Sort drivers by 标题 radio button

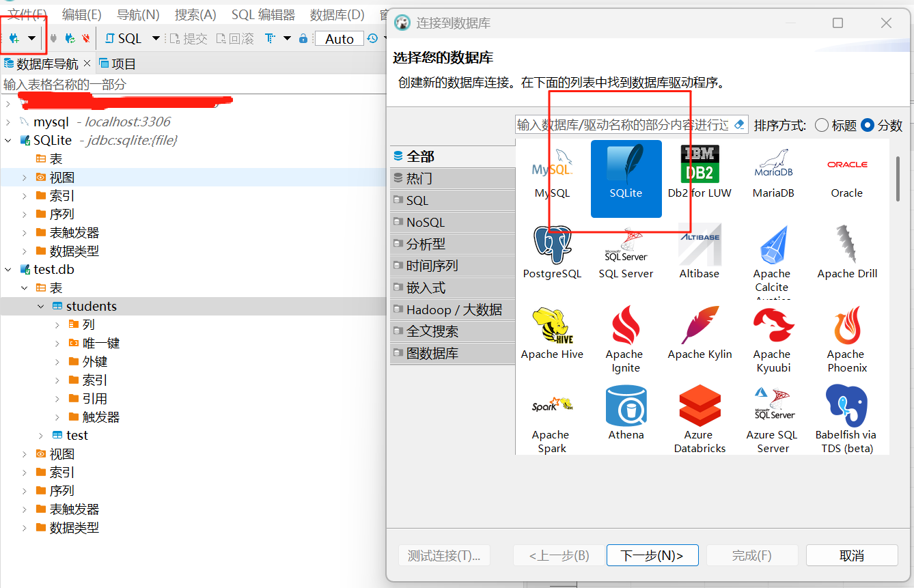pyautogui.click(x=822, y=125)
